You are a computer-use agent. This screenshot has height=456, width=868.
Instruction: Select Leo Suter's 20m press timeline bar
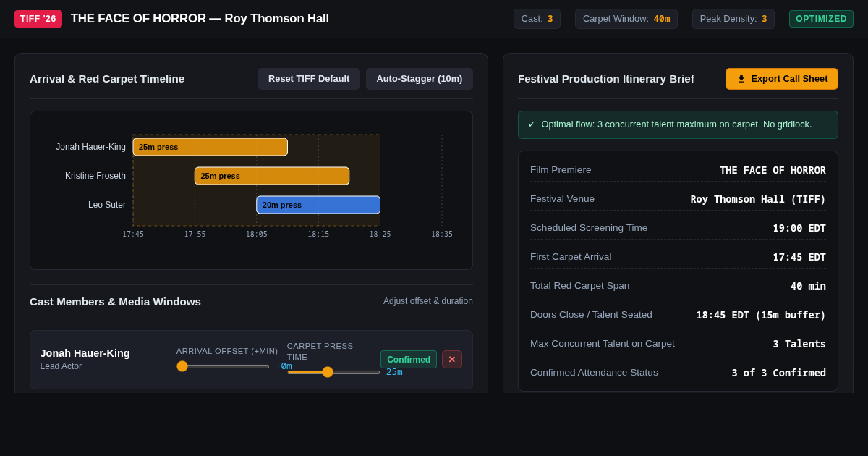(318, 205)
